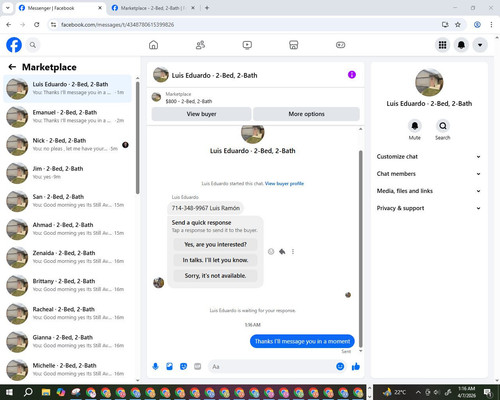Screen dimensions: 500x400
Task: Open Brittany - 2-Bed, 2-Bath conversation
Action: [x=68, y=286]
